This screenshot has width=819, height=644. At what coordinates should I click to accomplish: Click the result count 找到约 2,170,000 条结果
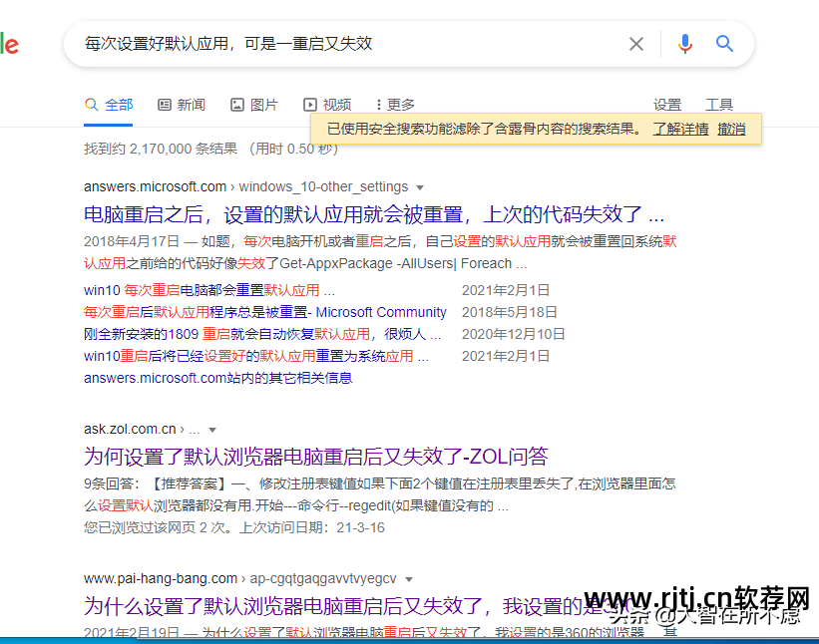coord(161,149)
